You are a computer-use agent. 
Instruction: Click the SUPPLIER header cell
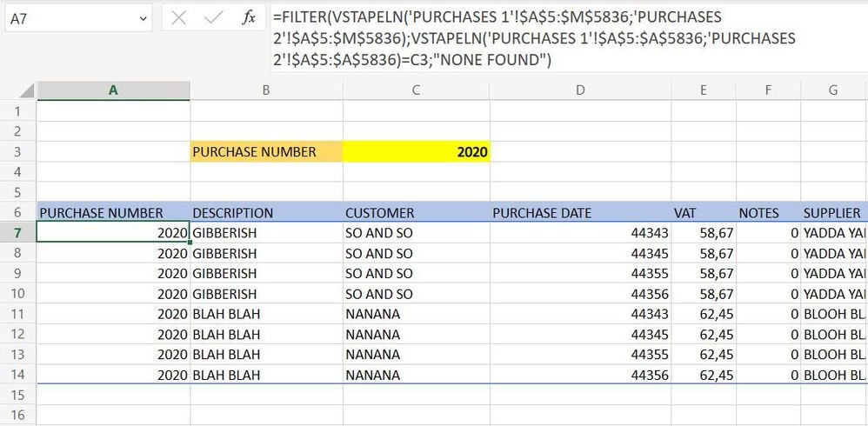(833, 213)
